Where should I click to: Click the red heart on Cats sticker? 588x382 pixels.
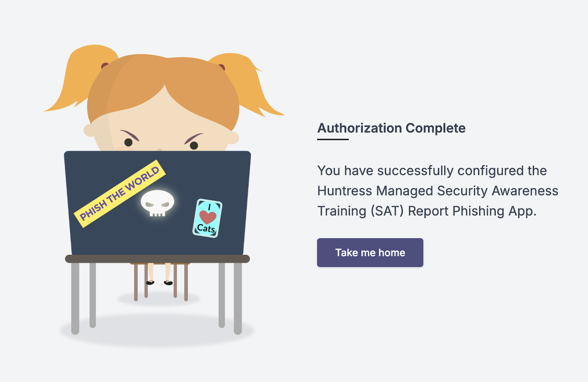[208, 217]
